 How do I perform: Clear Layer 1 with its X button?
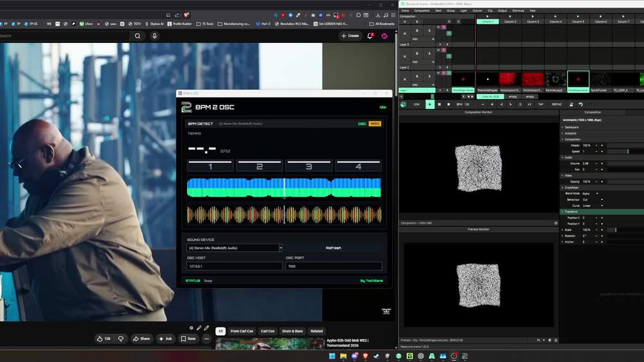pyautogui.click(x=404, y=79)
